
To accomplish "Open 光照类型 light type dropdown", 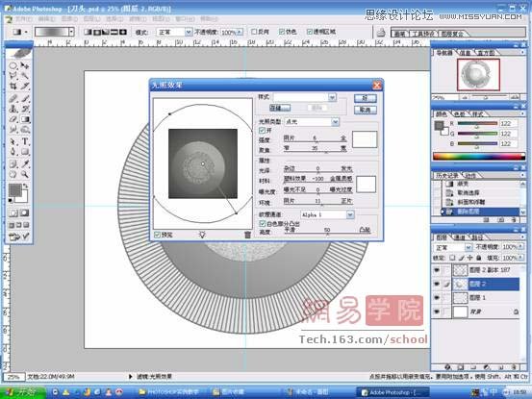I will coord(335,122).
